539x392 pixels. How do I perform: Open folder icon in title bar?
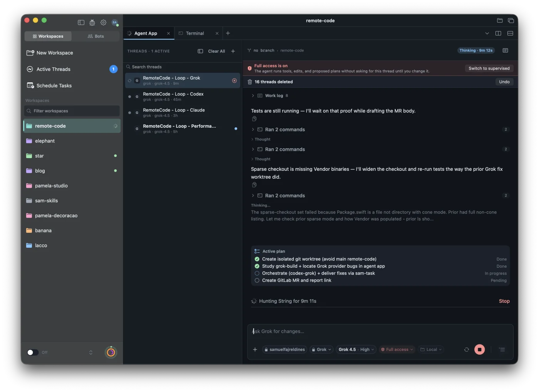pos(500,21)
